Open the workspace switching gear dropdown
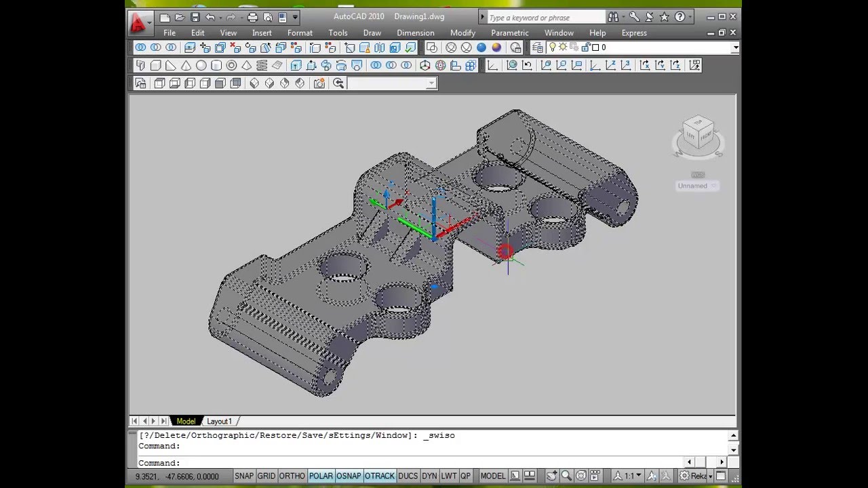 click(695, 476)
